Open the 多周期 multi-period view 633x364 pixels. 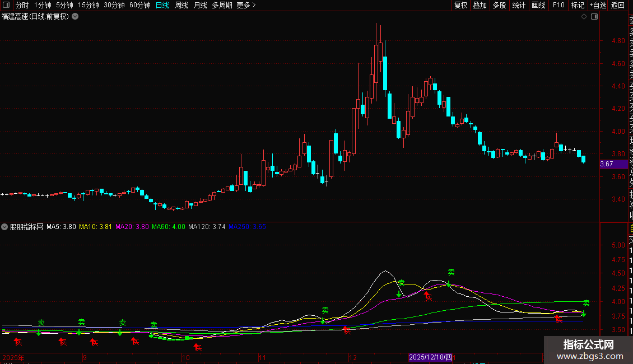(x=222, y=5)
